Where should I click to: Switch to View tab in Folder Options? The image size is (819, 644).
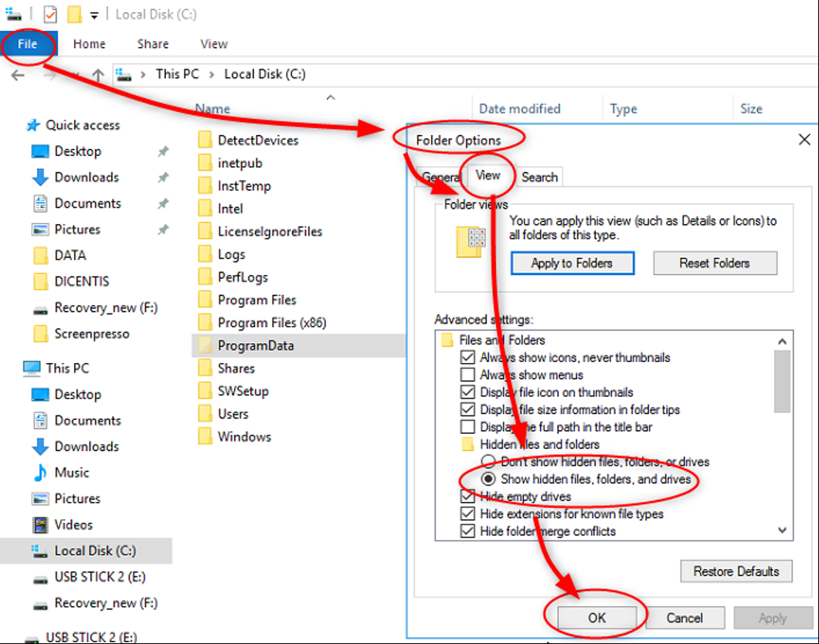click(x=488, y=175)
